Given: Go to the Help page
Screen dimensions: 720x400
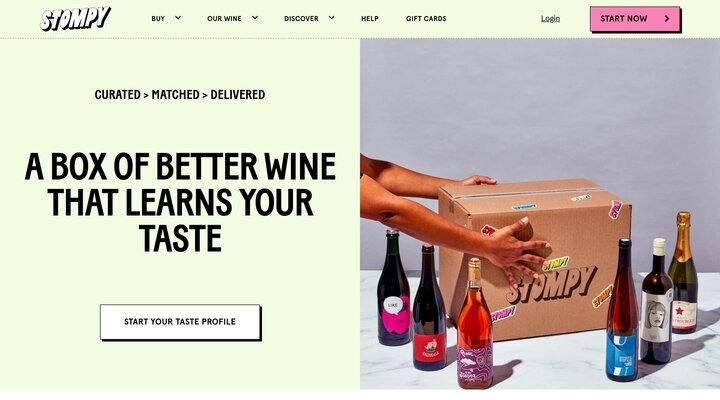Looking at the screenshot, I should point(370,19).
